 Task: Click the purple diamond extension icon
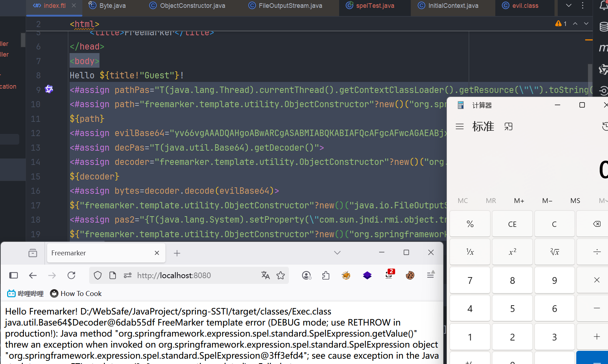click(367, 275)
